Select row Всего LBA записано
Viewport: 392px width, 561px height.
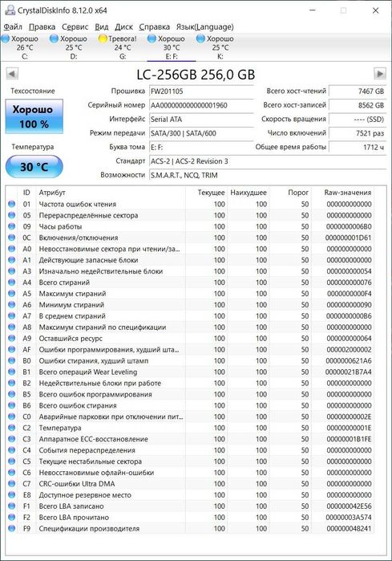coord(190,506)
